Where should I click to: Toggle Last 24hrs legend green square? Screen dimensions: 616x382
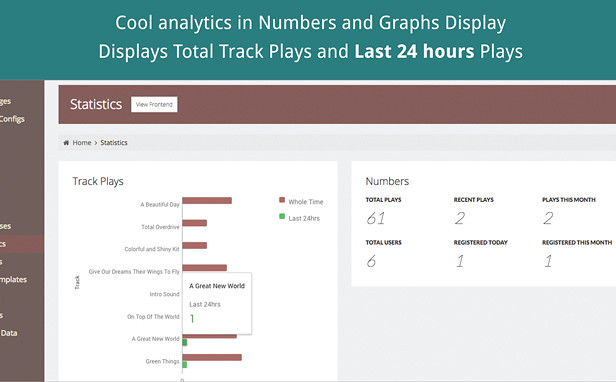[282, 216]
